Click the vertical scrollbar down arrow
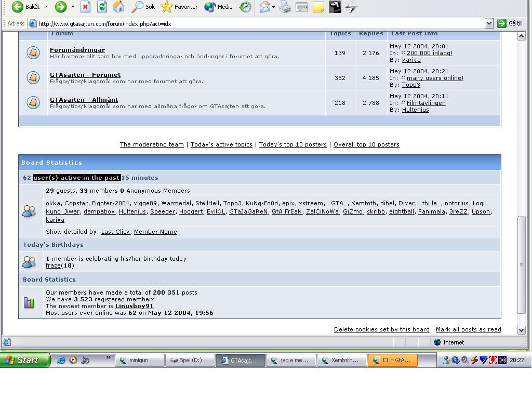The image size is (532, 399). [522, 330]
